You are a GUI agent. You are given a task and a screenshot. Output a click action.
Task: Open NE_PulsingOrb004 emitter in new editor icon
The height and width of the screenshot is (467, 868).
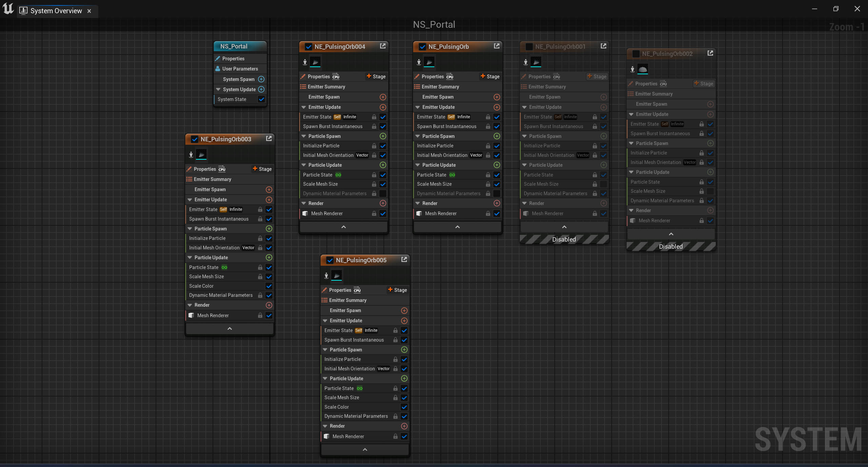click(383, 46)
